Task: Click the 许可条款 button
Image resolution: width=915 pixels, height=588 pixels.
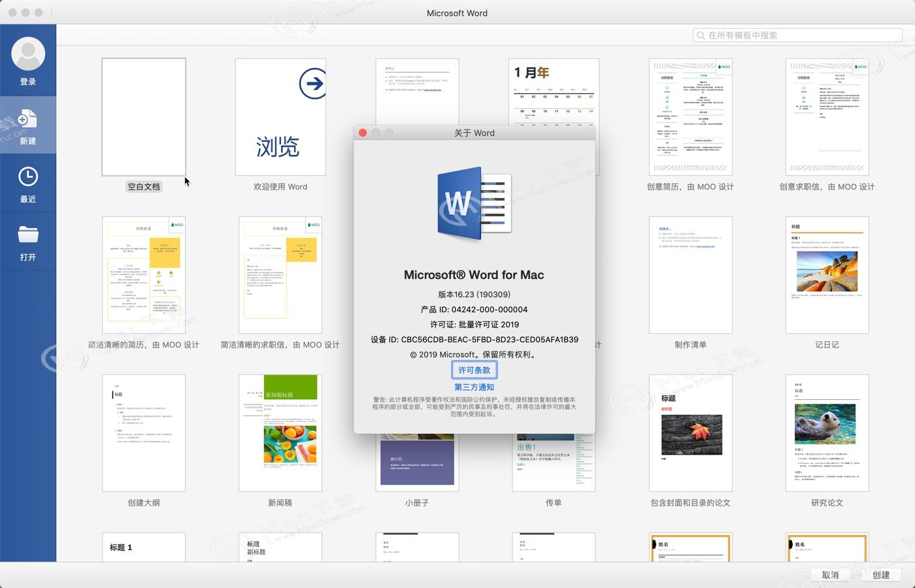Action: (474, 370)
